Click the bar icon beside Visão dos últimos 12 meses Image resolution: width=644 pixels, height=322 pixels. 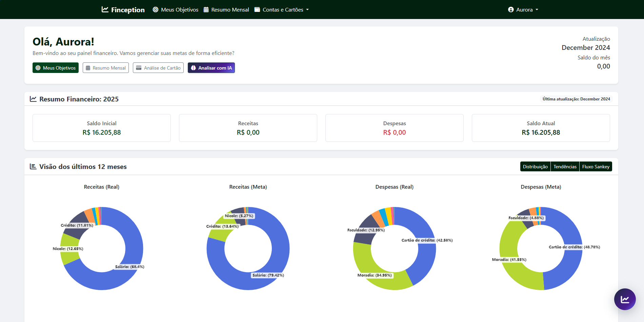[33, 166]
